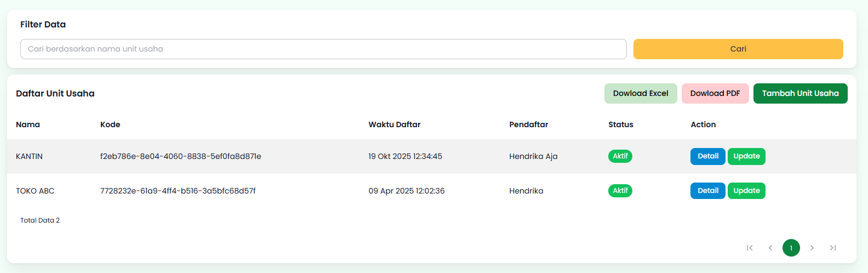Click the previous page arrow icon
868x273 pixels.
pos(770,248)
